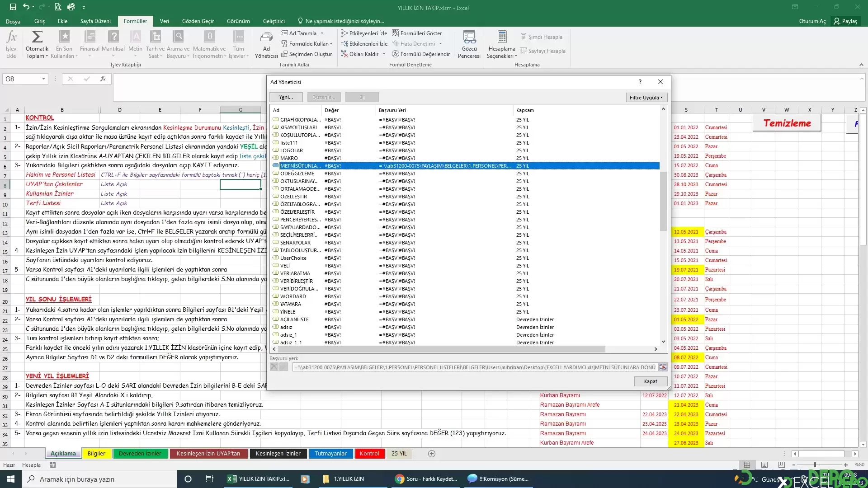Expand Ad Tanımla dropdown arrow
868x488 pixels.
(322, 33)
